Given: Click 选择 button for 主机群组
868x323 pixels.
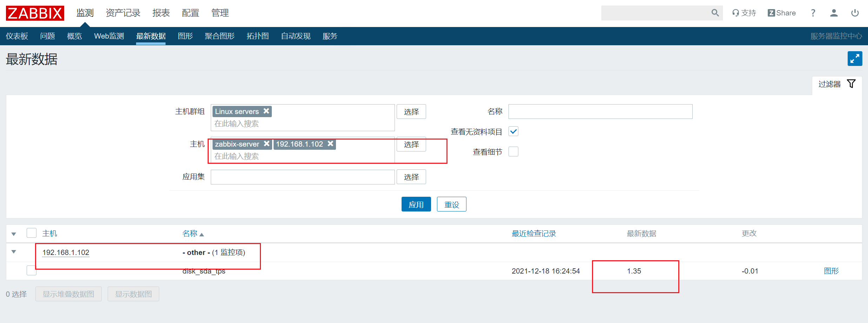Looking at the screenshot, I should [411, 112].
